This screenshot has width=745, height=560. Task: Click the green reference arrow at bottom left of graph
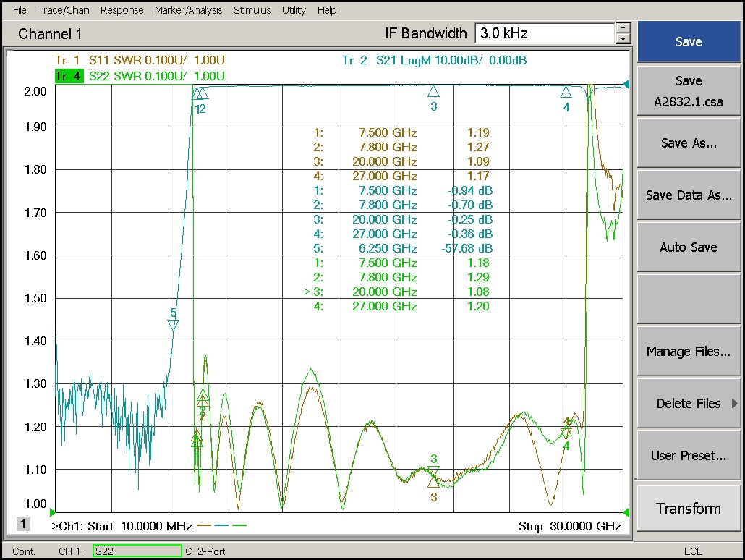coord(52,512)
